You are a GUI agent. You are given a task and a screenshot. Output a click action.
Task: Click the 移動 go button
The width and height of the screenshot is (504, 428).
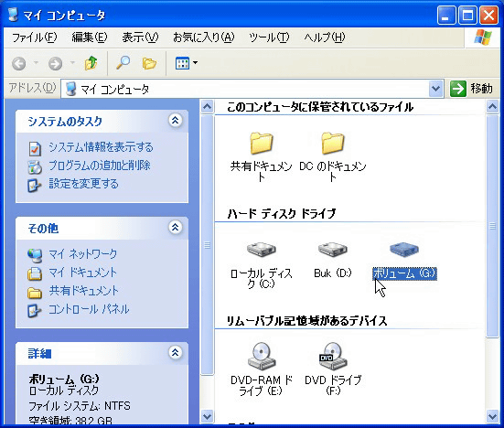pyautogui.click(x=472, y=89)
